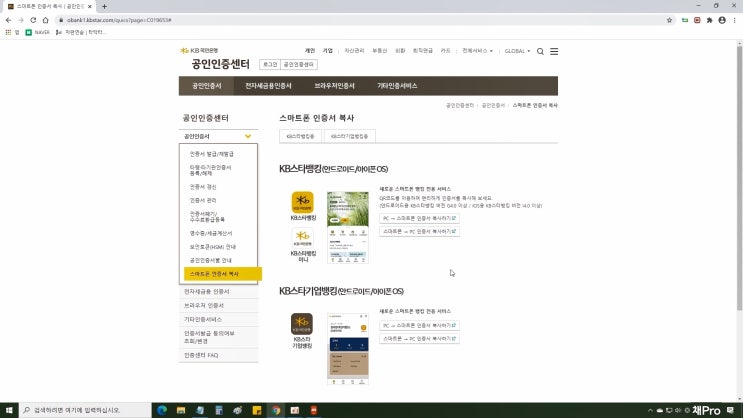Open the Chrome three-dot menu
The height and width of the screenshot is (418, 743).
coord(734,20)
